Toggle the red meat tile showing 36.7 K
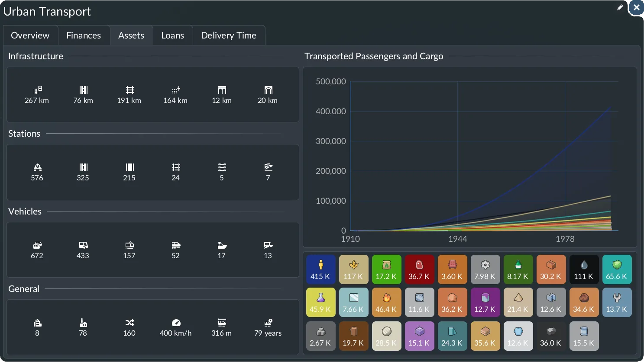The height and width of the screenshot is (362, 644). 420,269
